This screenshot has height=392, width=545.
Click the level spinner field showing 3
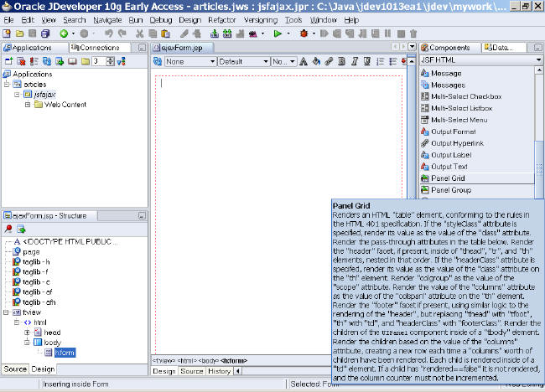point(99,61)
